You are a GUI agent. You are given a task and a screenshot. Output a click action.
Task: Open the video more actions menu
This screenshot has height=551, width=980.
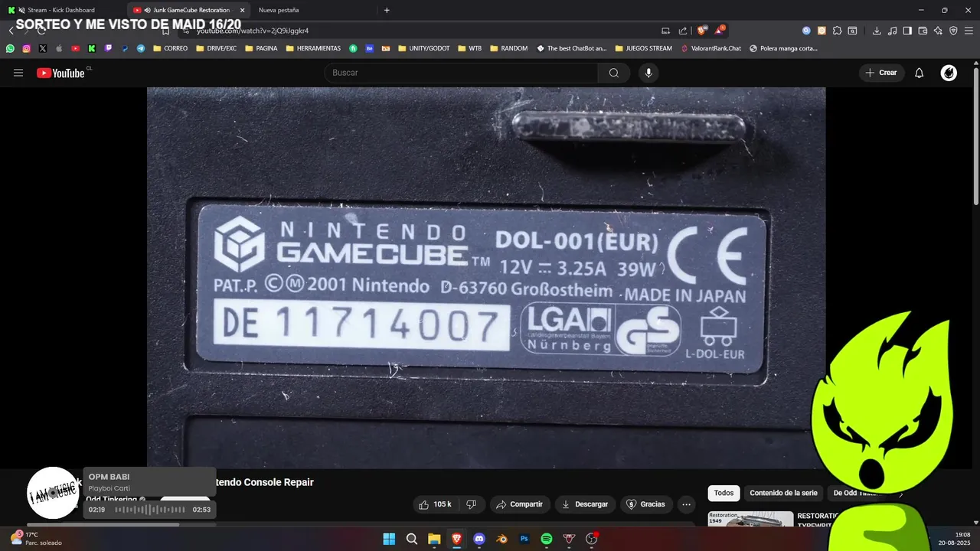[x=686, y=504]
